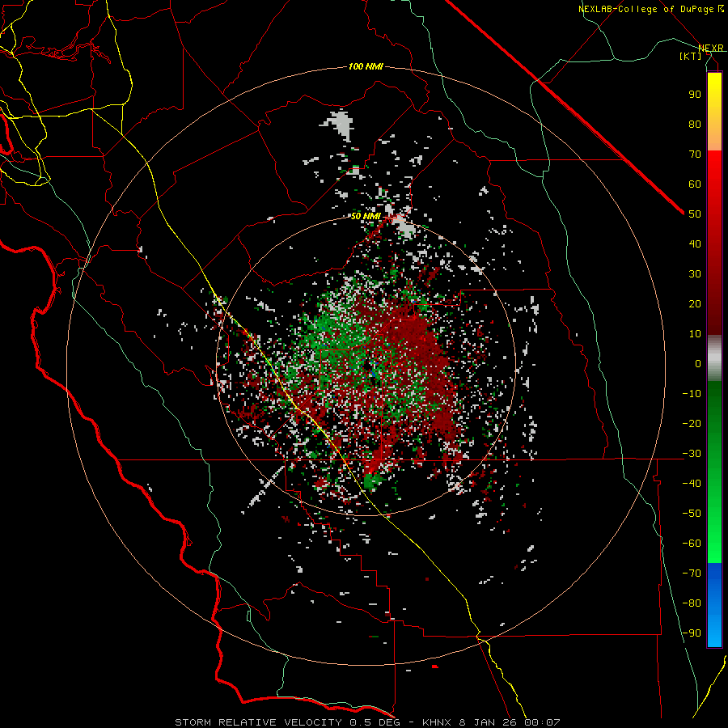
Task: Click the 100 NMI range ring label
Action: (x=366, y=66)
